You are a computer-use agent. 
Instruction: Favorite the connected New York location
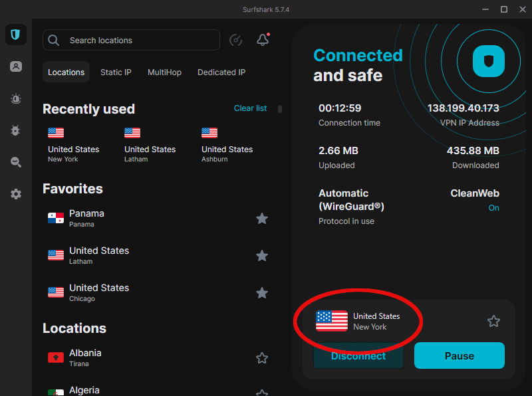click(493, 321)
